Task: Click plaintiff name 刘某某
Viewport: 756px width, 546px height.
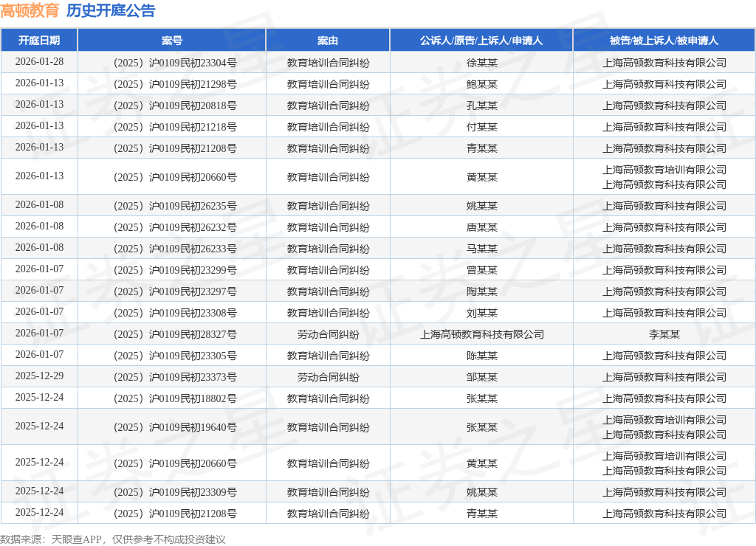Action: pyautogui.click(x=481, y=314)
